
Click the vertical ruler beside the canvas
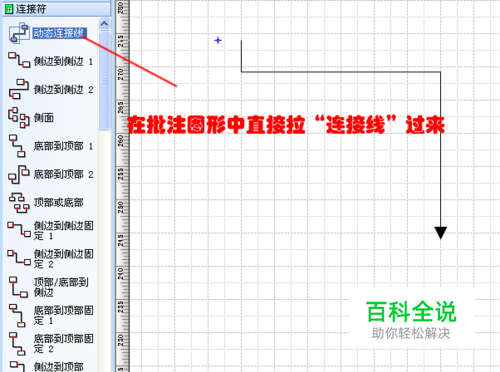[123, 186]
